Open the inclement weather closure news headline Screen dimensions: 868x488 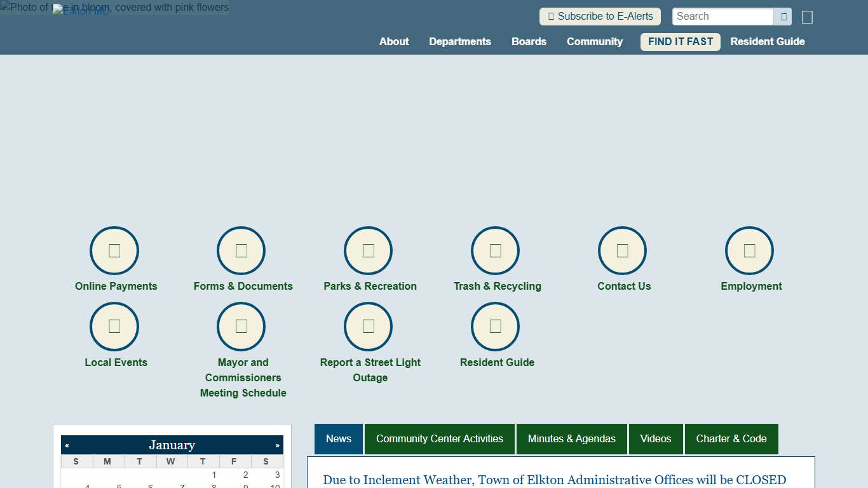(x=554, y=480)
